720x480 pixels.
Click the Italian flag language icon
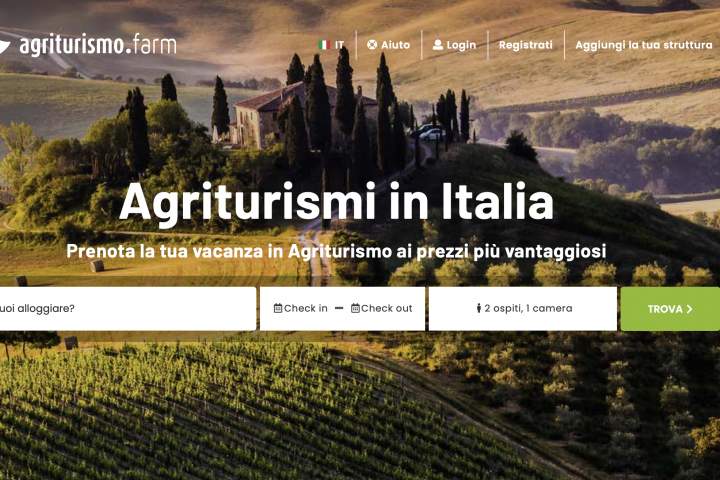tap(324, 45)
